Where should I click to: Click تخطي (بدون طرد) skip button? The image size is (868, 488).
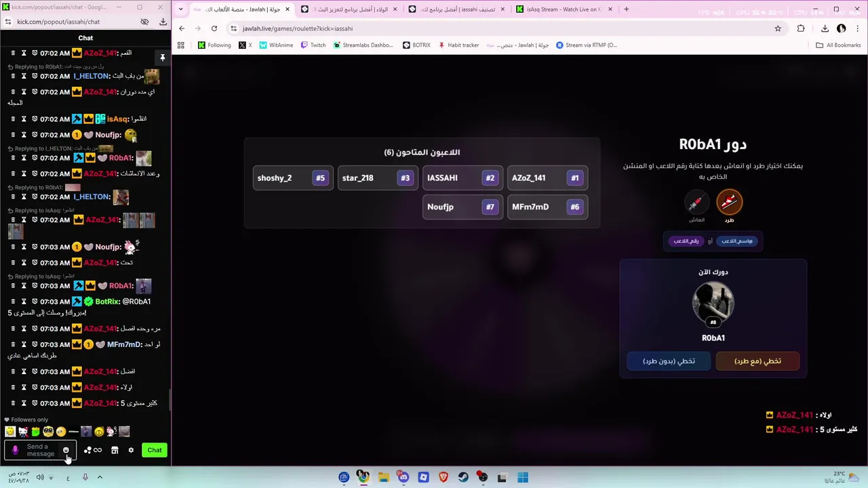click(669, 361)
